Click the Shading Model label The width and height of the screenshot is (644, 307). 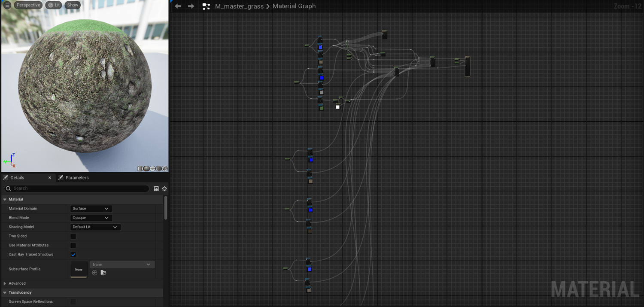click(21, 227)
